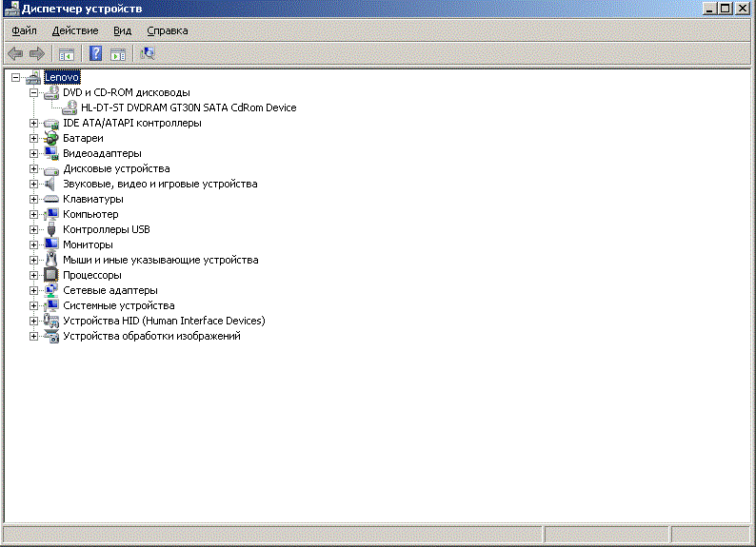Toggle the console tree toolbar icon

[67, 54]
